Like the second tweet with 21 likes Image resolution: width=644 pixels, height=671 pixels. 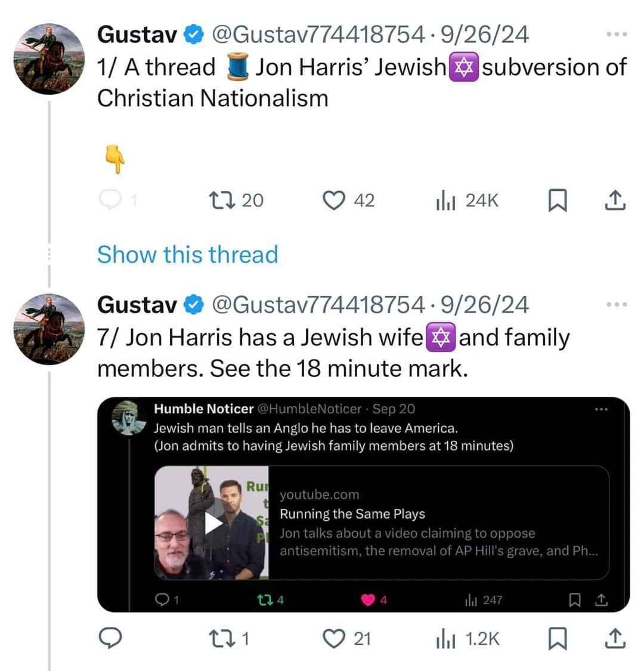coord(346,638)
